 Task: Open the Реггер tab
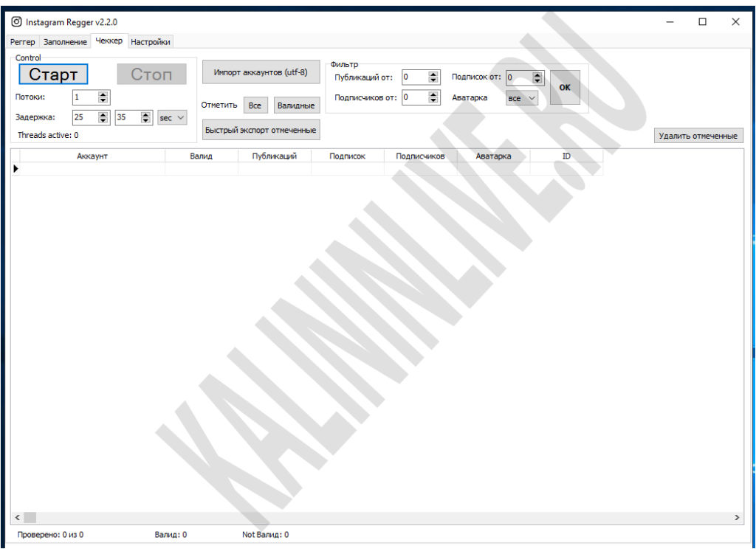pos(23,42)
